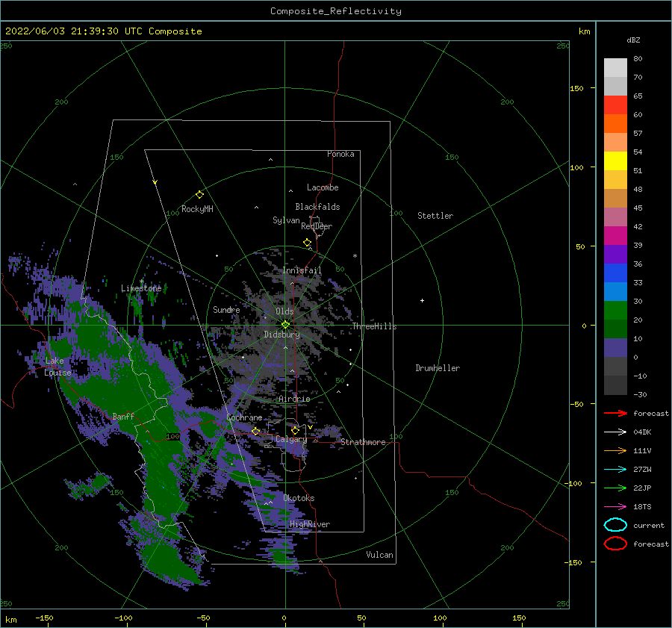Click the yellow diamond marker below RedDeer
Image resolution: width=672 pixels, height=628 pixels.
tap(307, 243)
